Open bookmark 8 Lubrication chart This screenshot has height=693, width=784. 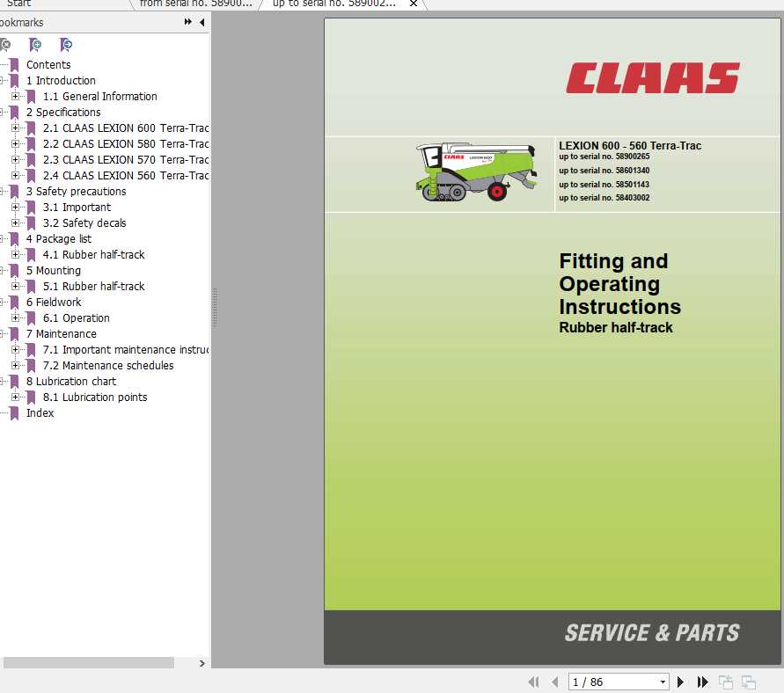[70, 381]
